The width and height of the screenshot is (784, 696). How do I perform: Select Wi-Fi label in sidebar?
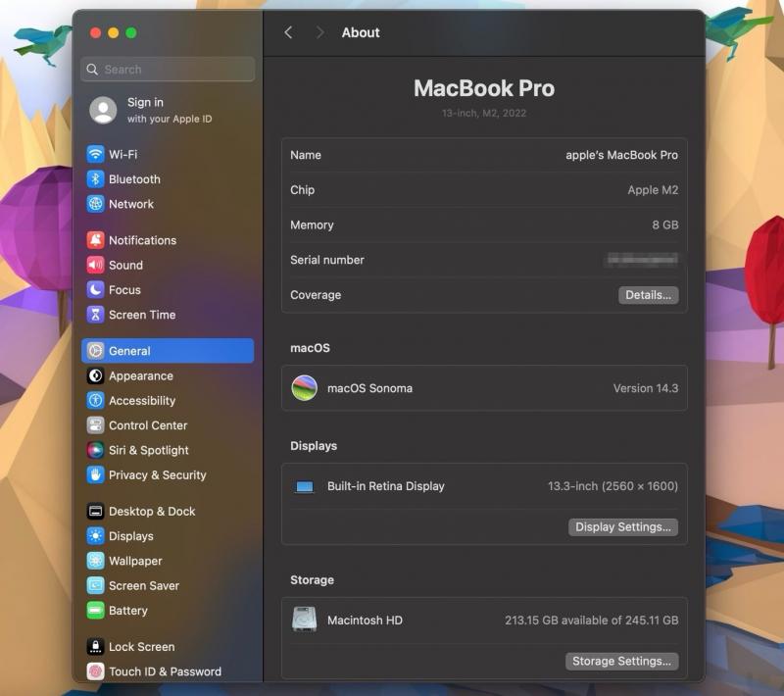[123, 155]
